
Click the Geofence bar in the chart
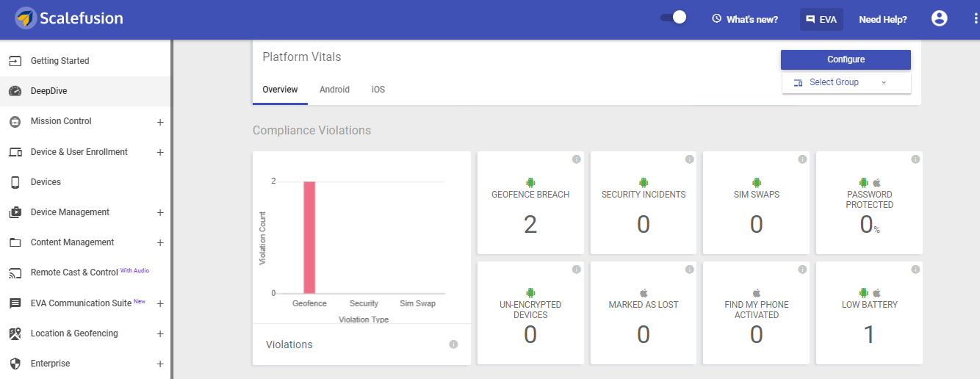(x=309, y=237)
